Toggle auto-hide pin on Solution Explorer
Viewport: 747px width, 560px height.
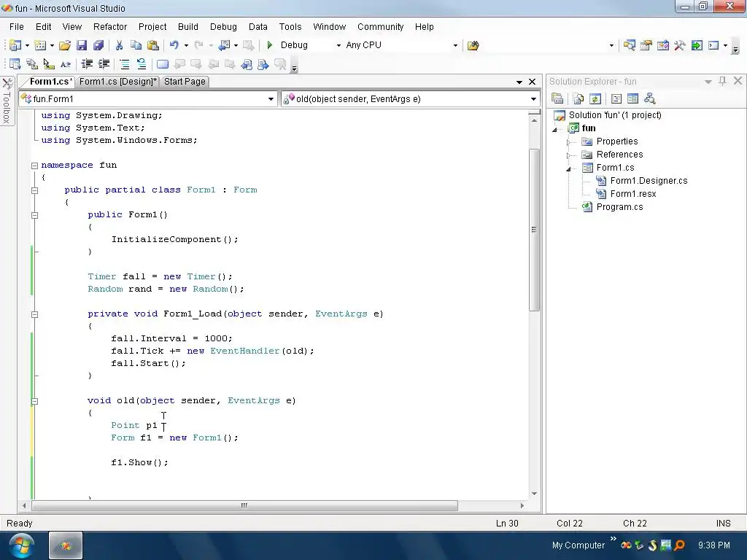tap(723, 81)
